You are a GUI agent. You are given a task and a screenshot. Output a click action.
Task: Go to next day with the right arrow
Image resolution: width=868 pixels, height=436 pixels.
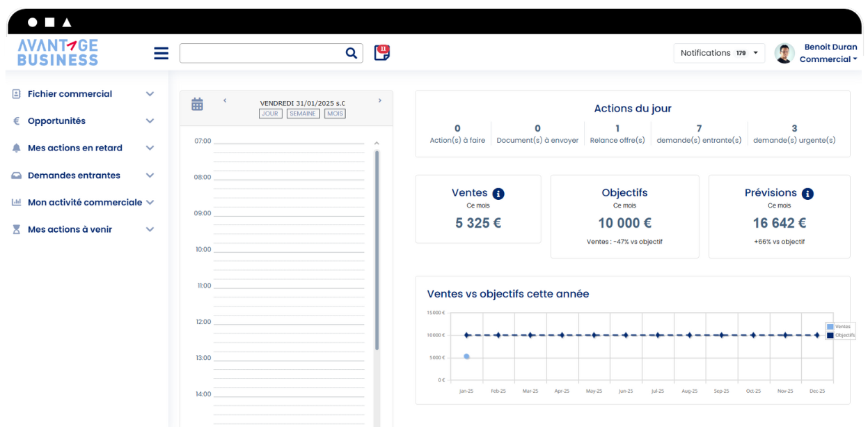[x=380, y=100]
